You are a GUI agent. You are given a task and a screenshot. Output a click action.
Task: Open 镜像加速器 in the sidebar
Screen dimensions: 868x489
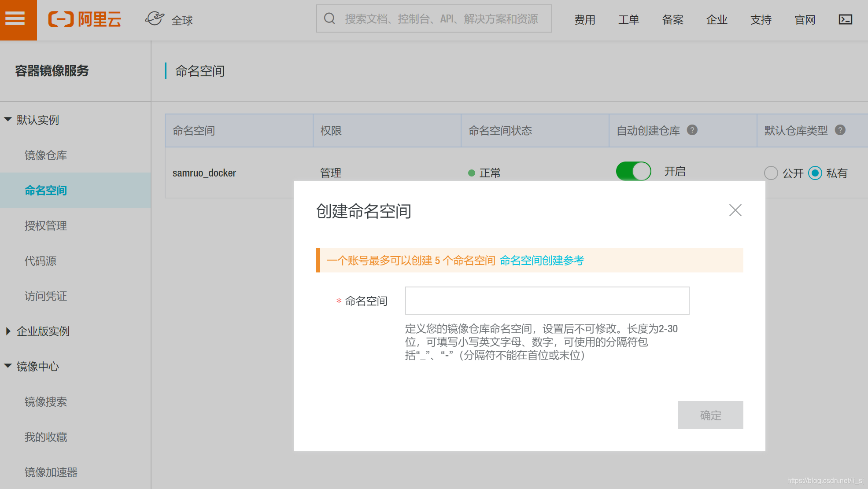[x=51, y=472]
